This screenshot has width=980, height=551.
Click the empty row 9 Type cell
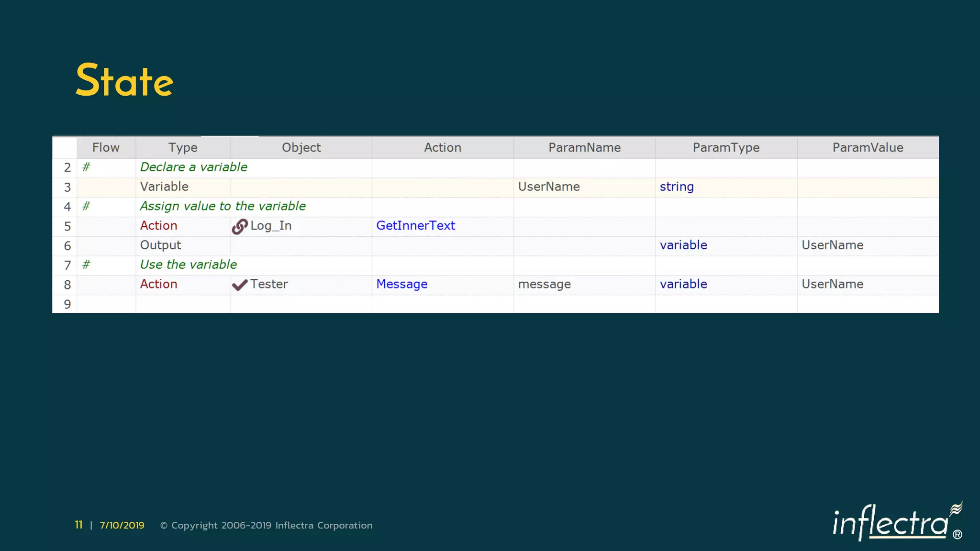click(183, 304)
